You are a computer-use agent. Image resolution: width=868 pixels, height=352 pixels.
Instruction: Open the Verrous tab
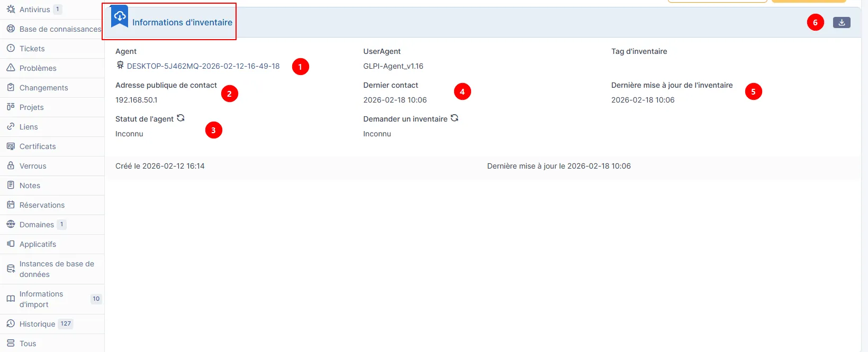pos(52,166)
